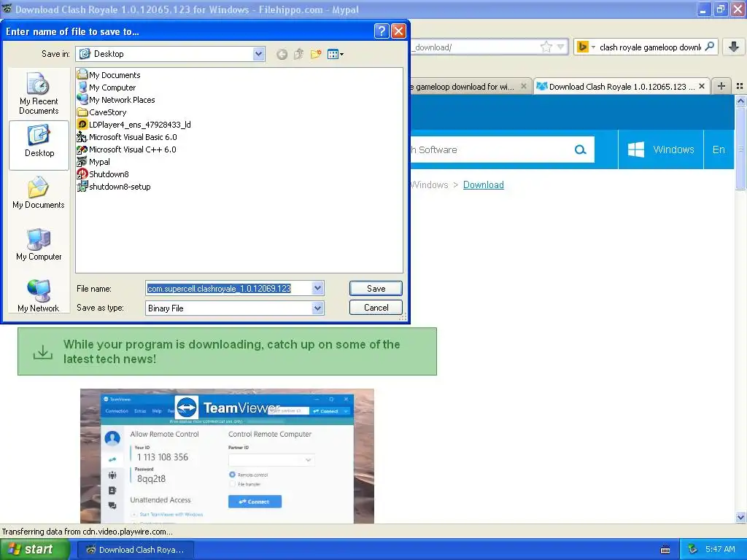Screen dimensions: 747x560
Task: Click the Filehippo Search Software field
Action: pos(491,149)
